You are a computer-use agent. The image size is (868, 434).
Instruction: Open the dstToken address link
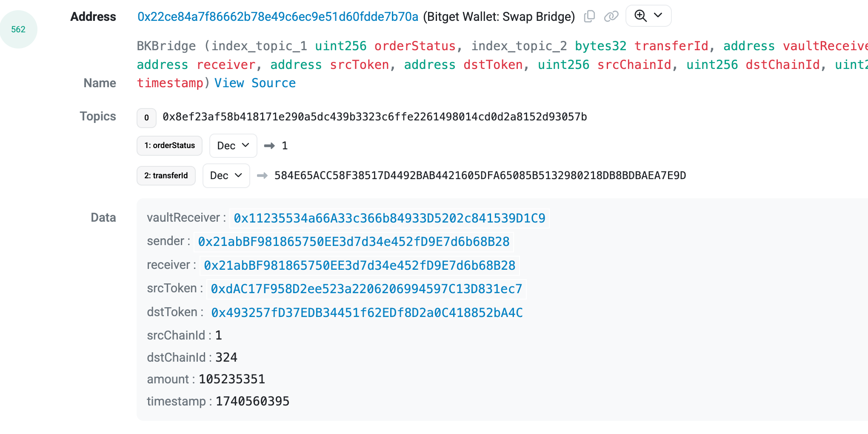coord(367,313)
